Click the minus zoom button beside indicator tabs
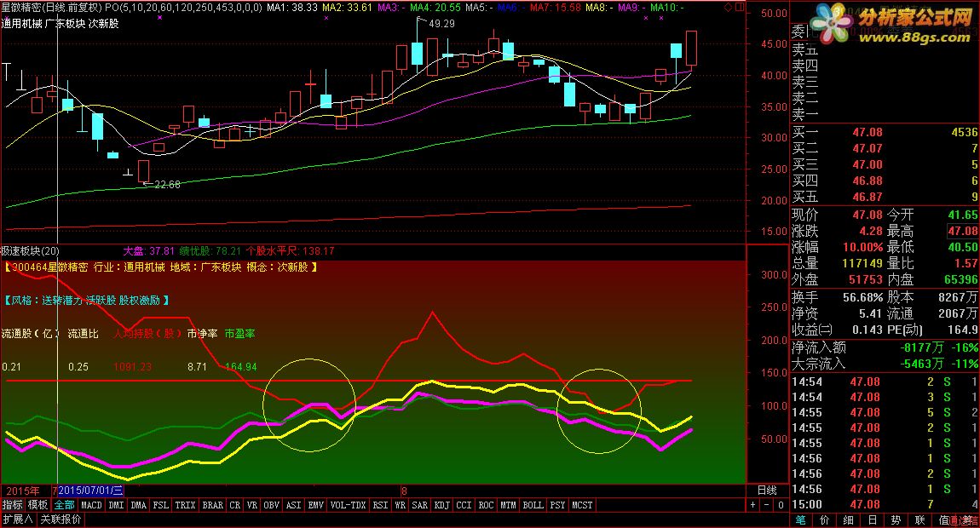The height and width of the screenshot is (528, 980). [768, 505]
